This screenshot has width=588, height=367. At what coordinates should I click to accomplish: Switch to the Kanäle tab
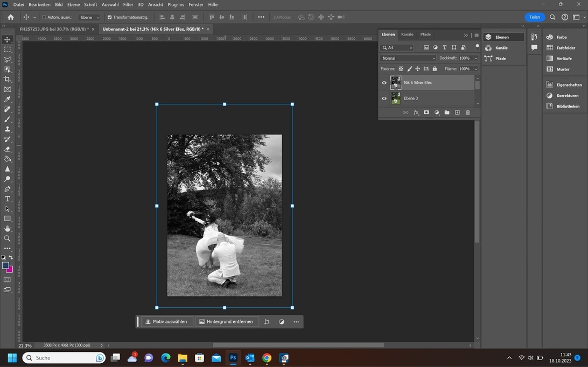(407, 34)
